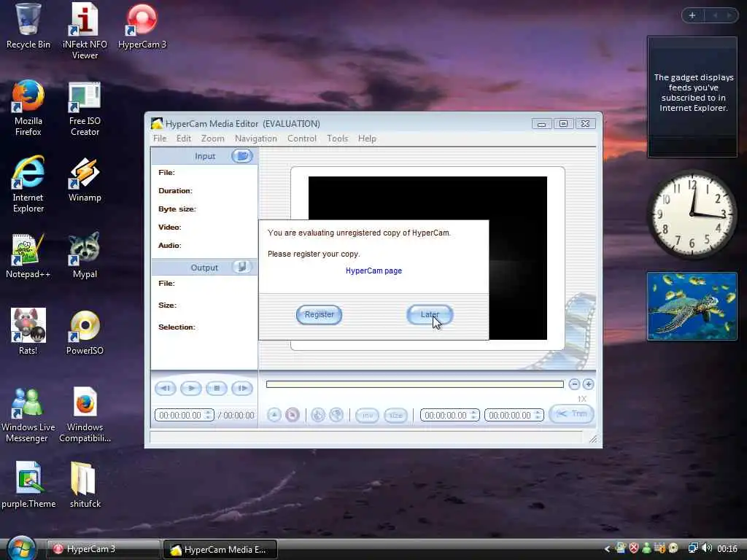Open the Edit menu
This screenshot has height=560, width=747.
pos(183,139)
